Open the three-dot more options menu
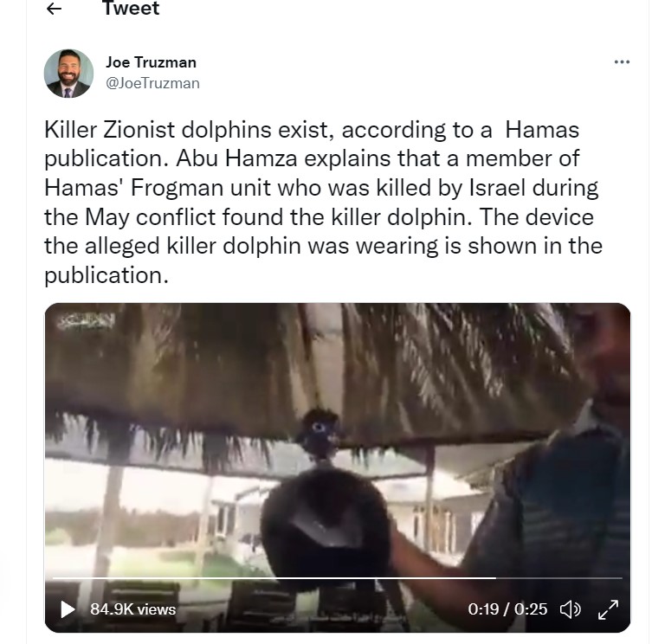Image resolution: width=652 pixels, height=644 pixels. [622, 62]
